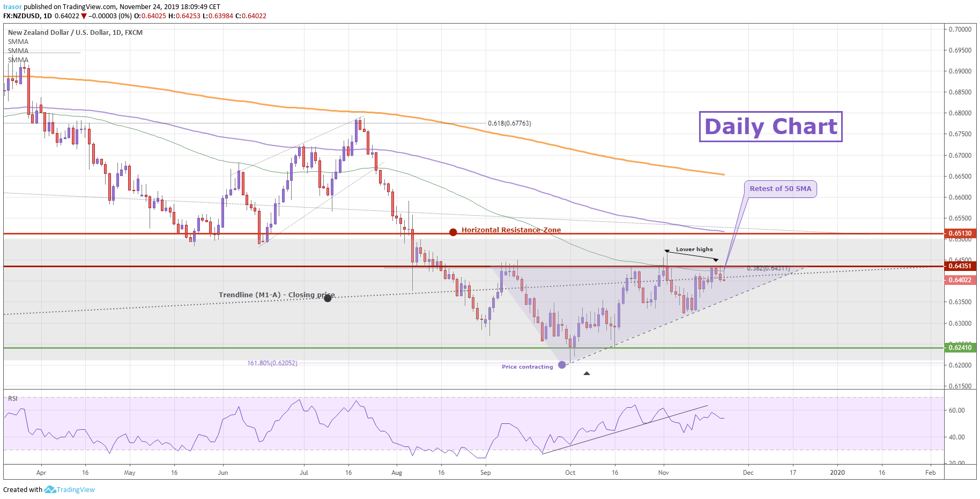Click the Daily Chart title box
Screen dimensions: 980x499
pyautogui.click(x=770, y=127)
